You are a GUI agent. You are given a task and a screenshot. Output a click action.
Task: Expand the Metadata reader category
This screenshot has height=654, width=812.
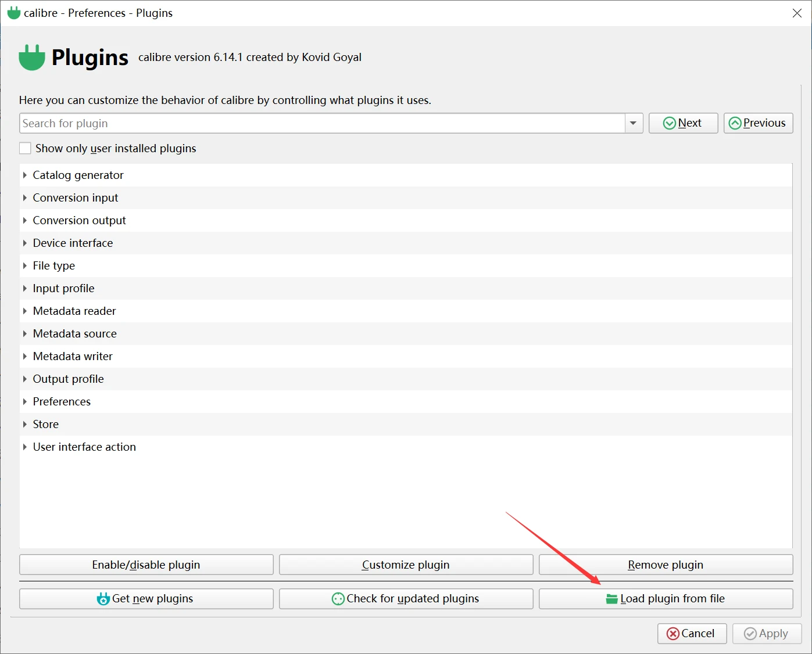pos(25,311)
